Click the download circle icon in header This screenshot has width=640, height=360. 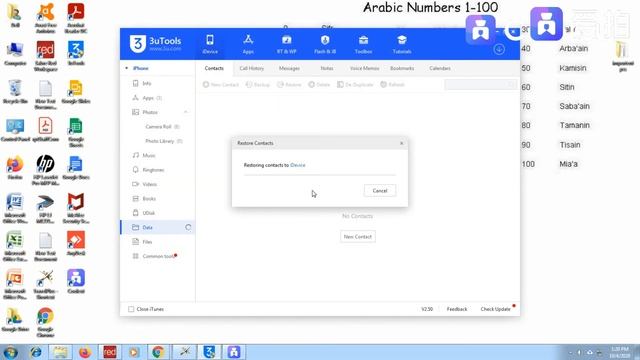[499, 49]
